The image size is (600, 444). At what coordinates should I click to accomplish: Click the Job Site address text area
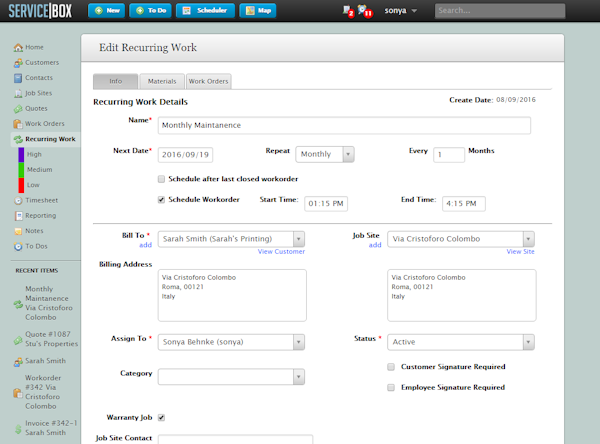point(462,295)
